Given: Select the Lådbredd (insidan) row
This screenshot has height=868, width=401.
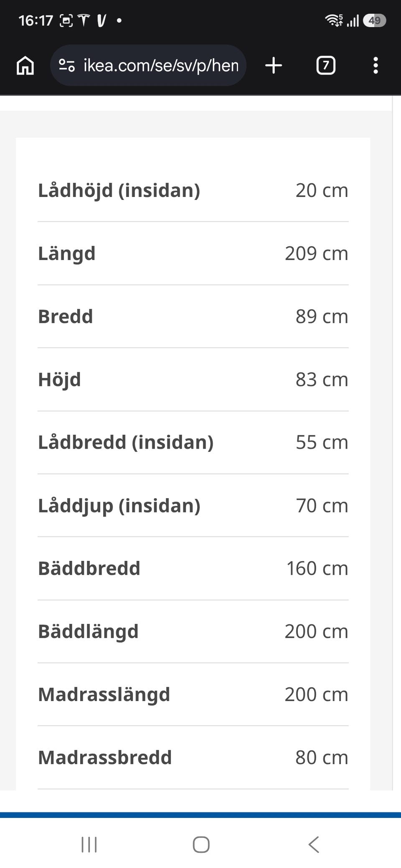Looking at the screenshot, I should pos(193,442).
